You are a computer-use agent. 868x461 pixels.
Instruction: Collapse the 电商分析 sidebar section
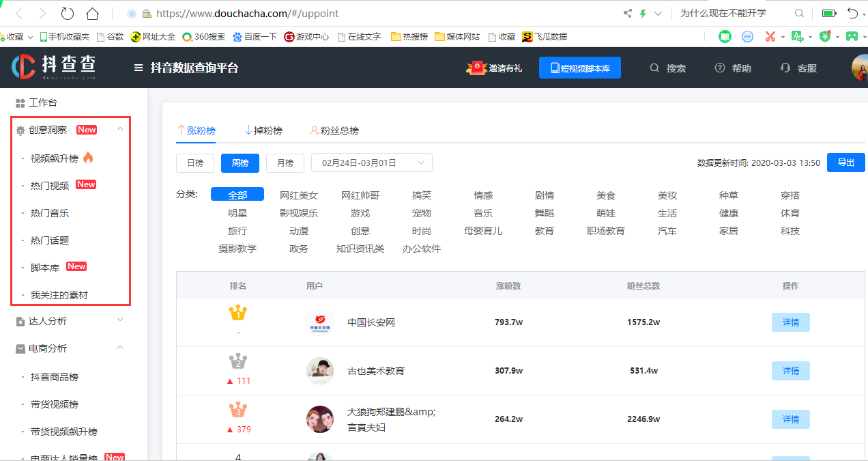point(121,348)
